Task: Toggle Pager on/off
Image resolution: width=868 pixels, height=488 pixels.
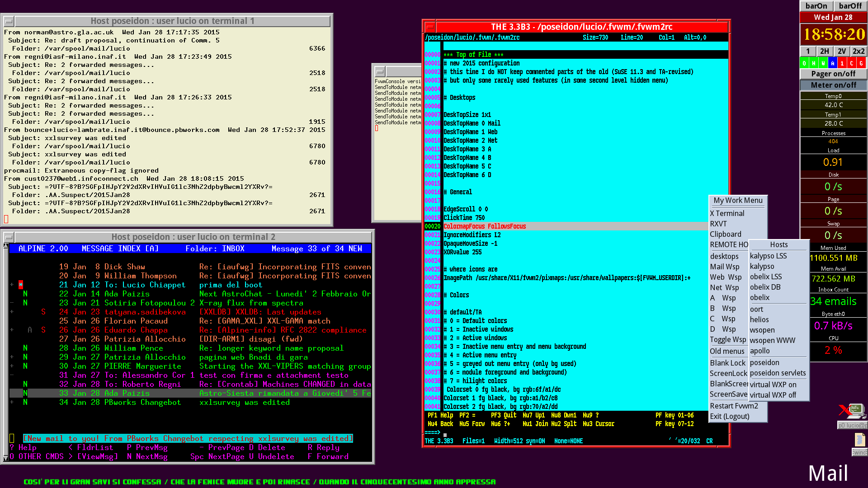Action: click(833, 74)
